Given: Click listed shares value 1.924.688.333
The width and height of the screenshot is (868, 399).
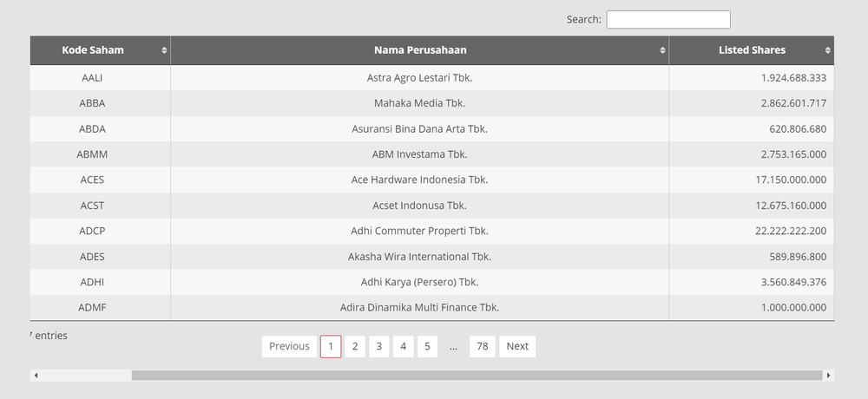Looking at the screenshot, I should click(793, 78).
